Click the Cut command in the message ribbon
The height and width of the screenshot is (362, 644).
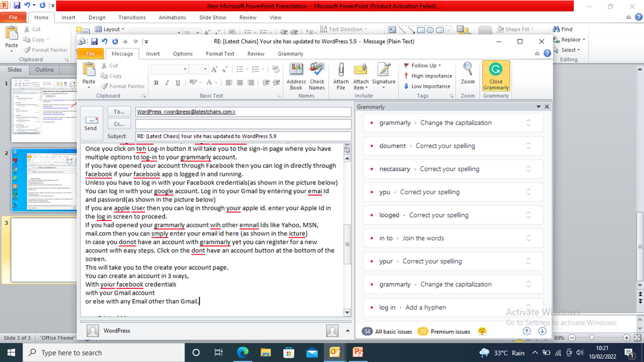coord(109,66)
